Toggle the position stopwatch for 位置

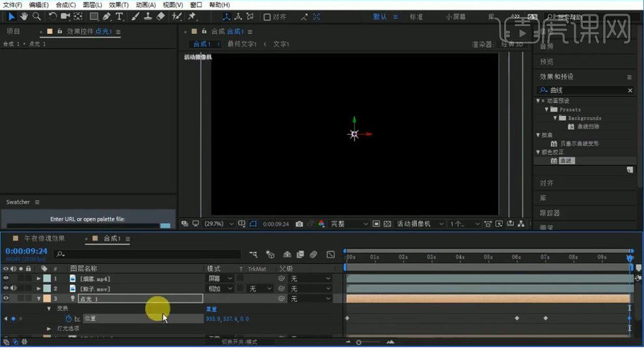[68, 319]
